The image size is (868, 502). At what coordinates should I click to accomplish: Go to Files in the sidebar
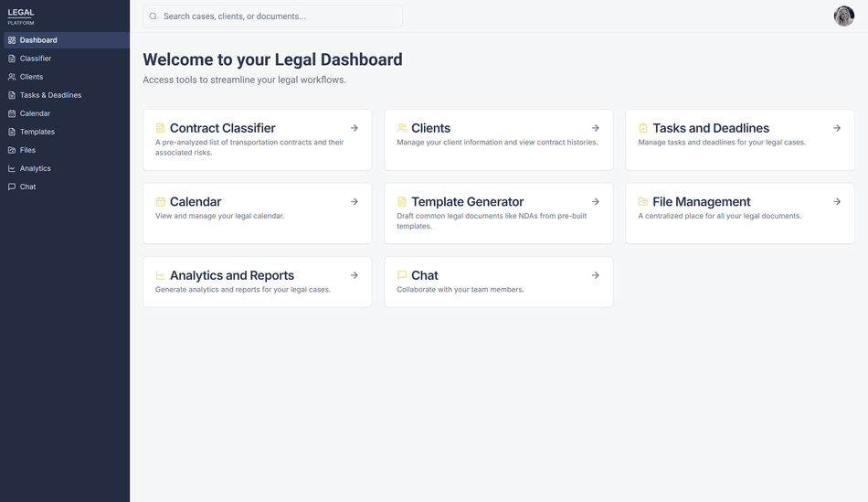[27, 150]
